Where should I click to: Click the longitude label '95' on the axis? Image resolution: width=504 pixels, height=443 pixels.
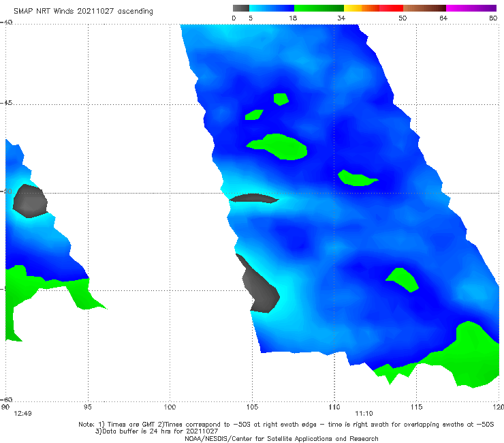pyautogui.click(x=87, y=408)
